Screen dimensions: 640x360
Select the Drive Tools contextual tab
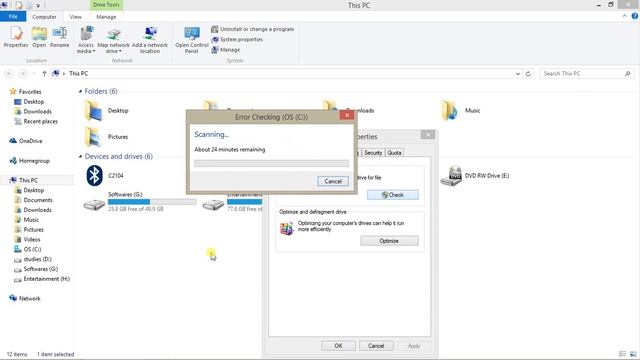coord(106,5)
